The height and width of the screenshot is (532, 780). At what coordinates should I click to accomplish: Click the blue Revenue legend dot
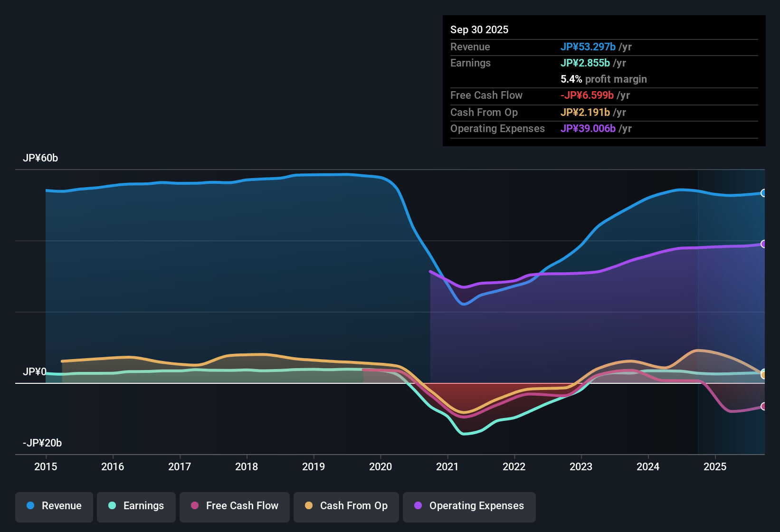tap(30, 506)
